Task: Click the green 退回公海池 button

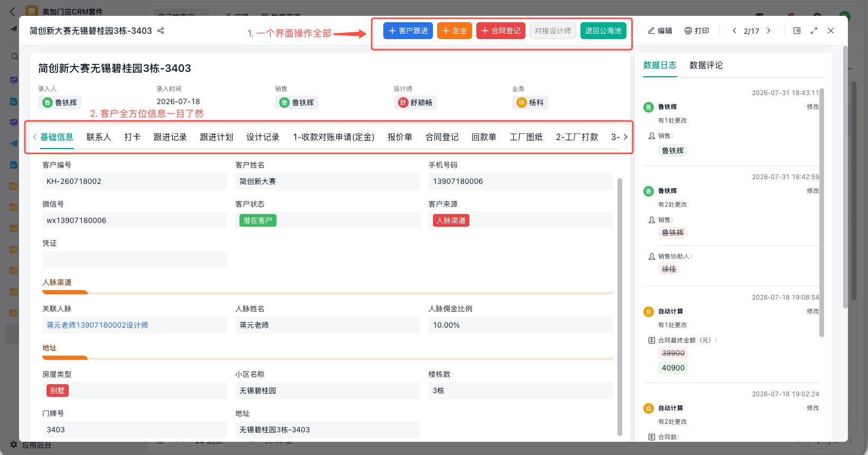Action: 603,31
